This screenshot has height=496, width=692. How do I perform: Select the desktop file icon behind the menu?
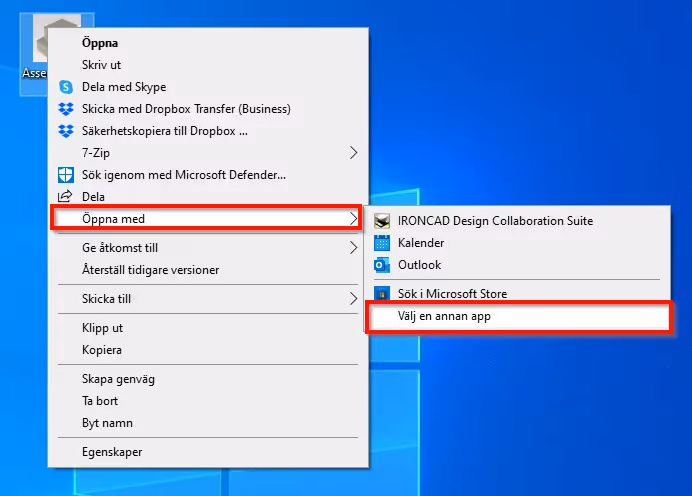point(40,40)
